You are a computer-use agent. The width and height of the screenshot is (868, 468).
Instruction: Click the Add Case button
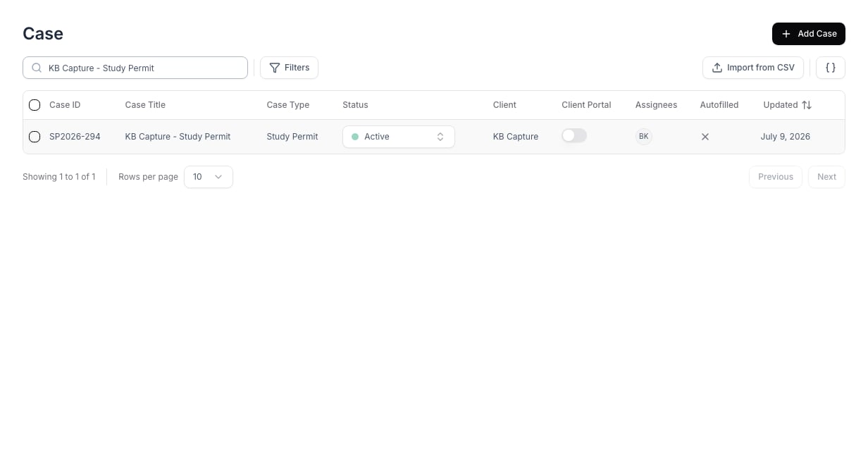pos(808,34)
